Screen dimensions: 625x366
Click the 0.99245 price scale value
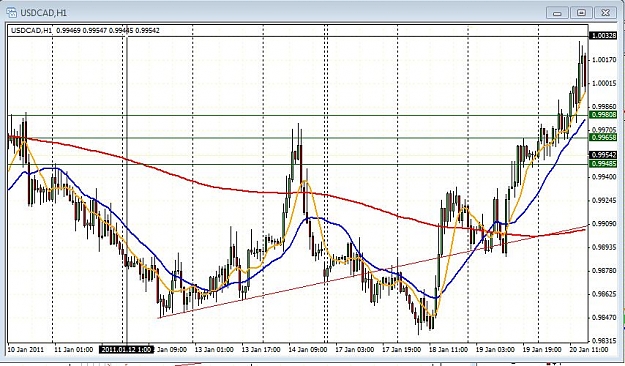tap(604, 200)
